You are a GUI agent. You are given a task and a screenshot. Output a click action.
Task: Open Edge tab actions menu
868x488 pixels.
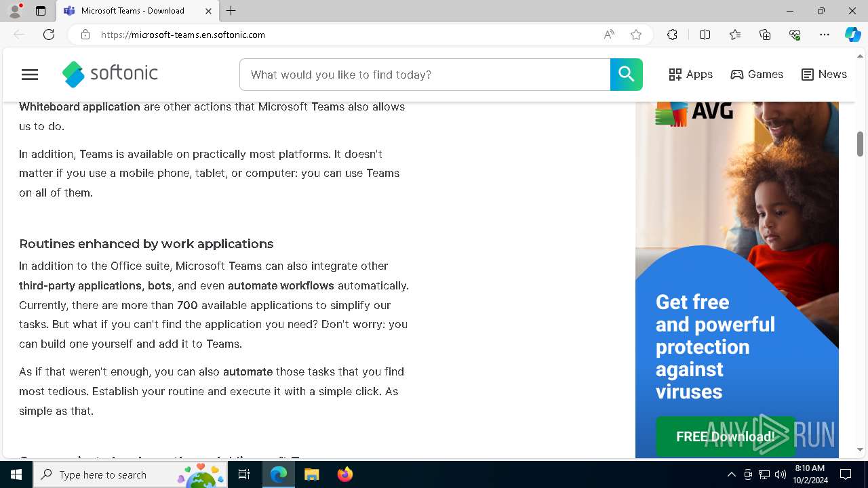[41, 11]
